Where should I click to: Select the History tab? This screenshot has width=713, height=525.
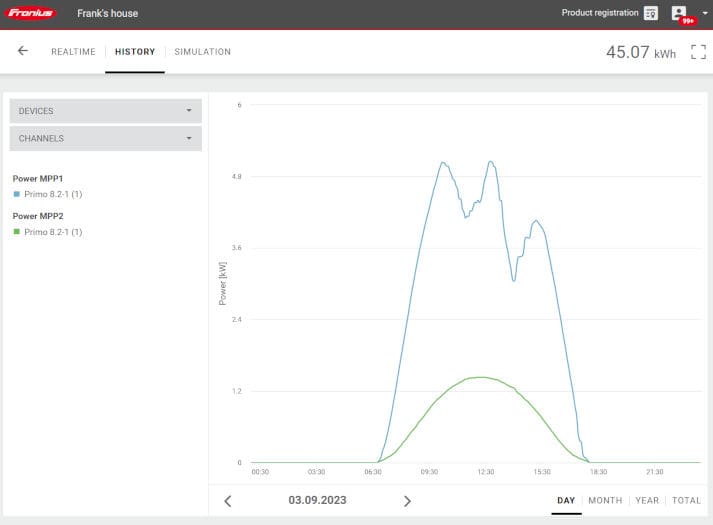coord(135,52)
